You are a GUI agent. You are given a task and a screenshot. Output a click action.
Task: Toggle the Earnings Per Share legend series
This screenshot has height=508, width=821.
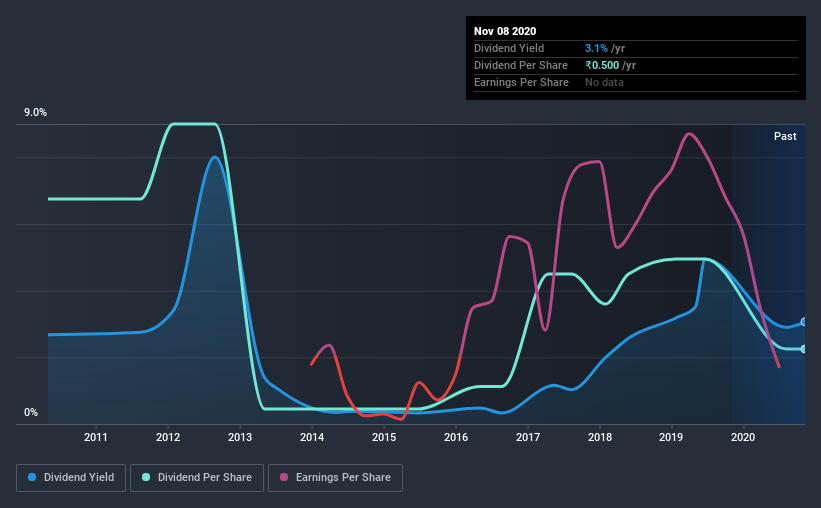[335, 478]
